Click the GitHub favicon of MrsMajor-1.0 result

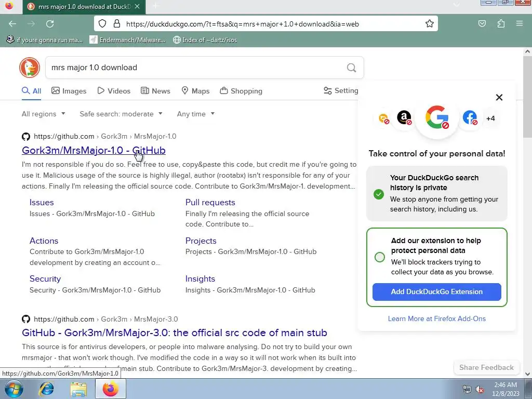pyautogui.click(x=26, y=137)
